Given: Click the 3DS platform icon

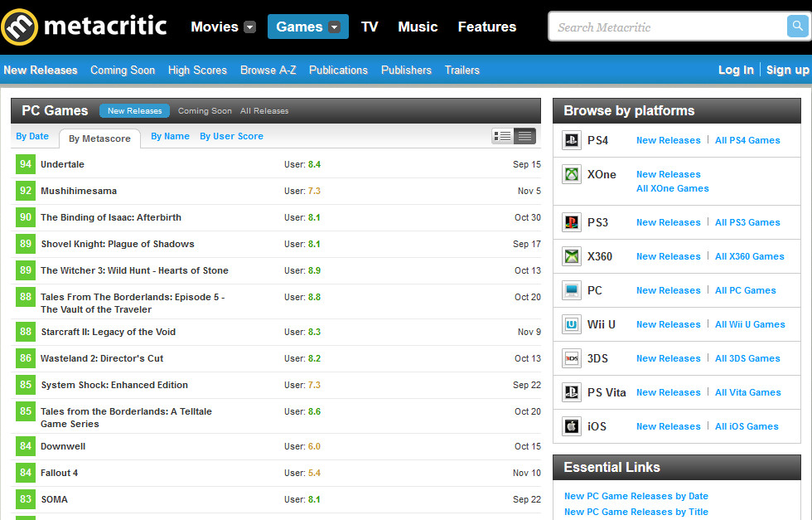Looking at the screenshot, I should pyautogui.click(x=572, y=358).
